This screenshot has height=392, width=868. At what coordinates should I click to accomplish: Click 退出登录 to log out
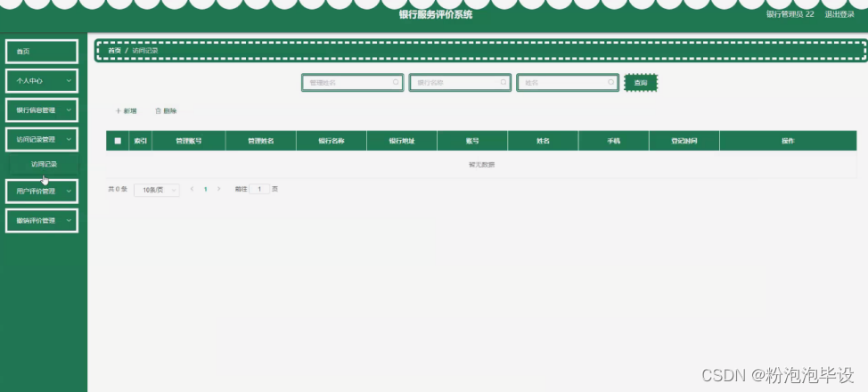[839, 14]
